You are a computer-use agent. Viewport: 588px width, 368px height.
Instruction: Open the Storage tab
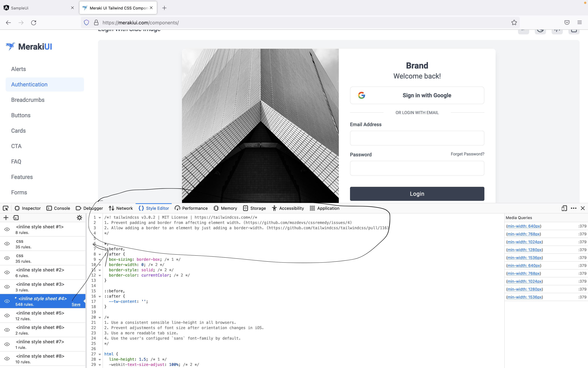click(x=254, y=208)
